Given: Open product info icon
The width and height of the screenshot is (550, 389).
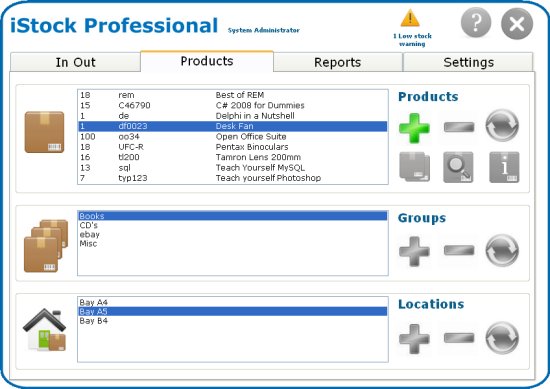Looking at the screenshot, I should point(504,167).
